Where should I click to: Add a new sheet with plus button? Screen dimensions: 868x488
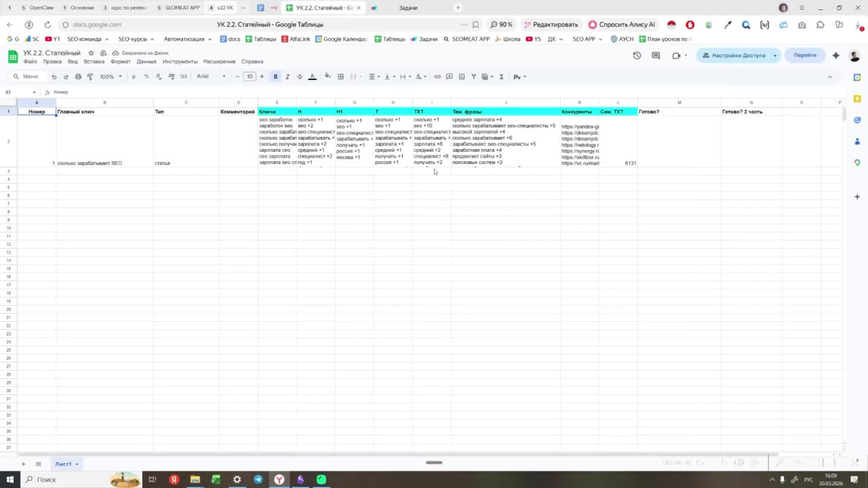pos(23,464)
